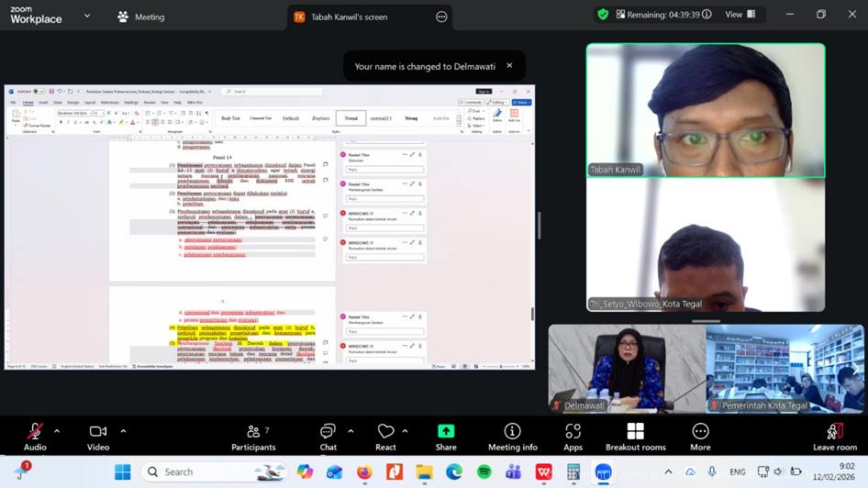This screenshot has height=488, width=868.
Task: Open the Apps panel
Action: pyautogui.click(x=573, y=432)
